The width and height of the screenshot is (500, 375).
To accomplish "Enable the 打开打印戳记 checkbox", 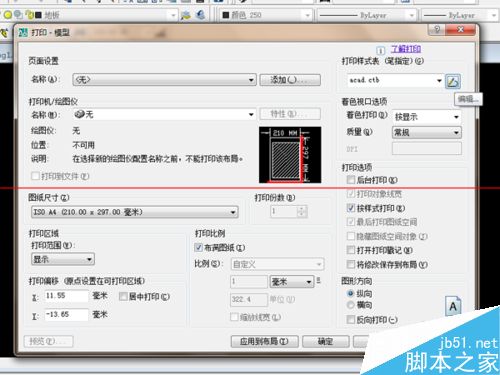I will pyautogui.click(x=351, y=250).
